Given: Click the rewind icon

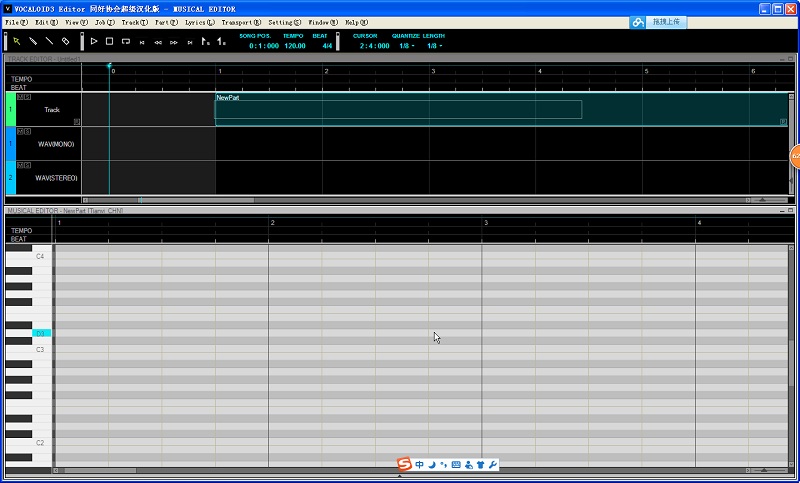Looking at the screenshot, I should pyautogui.click(x=158, y=42).
